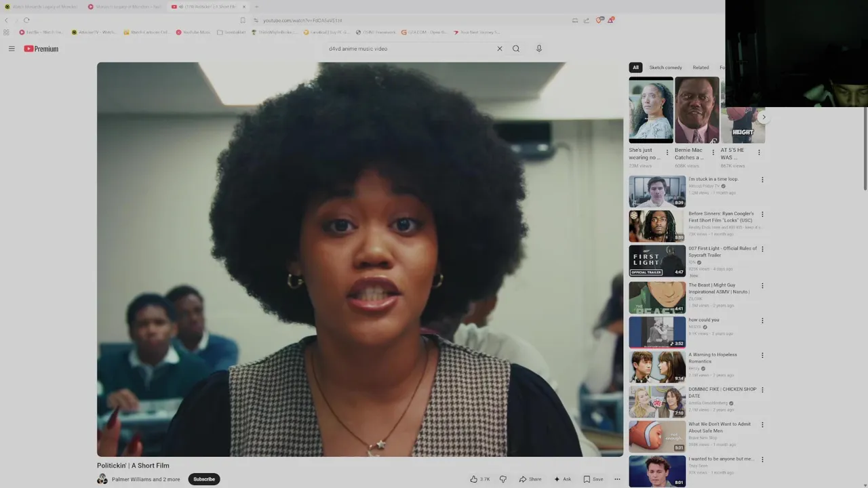
Task: Show next shorts with the right chevron
Action: click(764, 117)
